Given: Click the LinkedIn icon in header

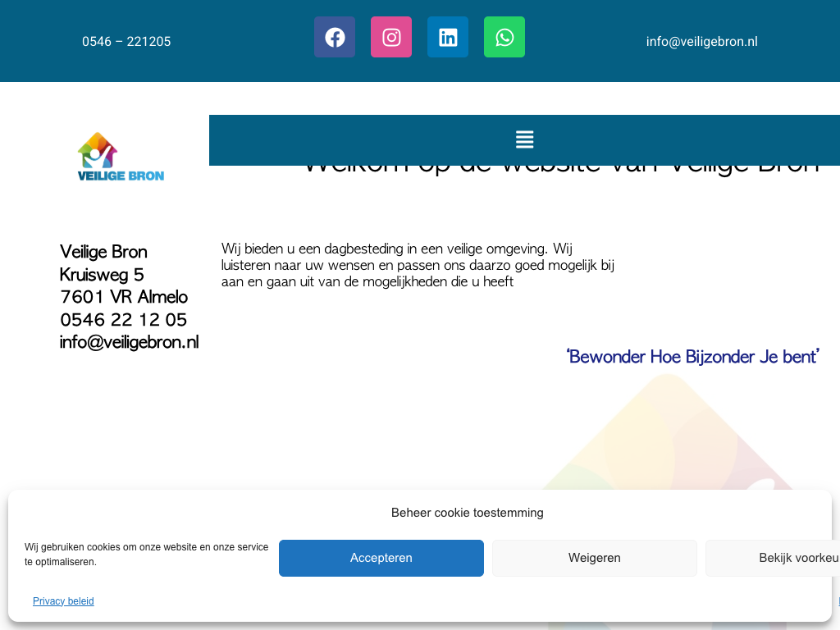Looking at the screenshot, I should (x=448, y=37).
